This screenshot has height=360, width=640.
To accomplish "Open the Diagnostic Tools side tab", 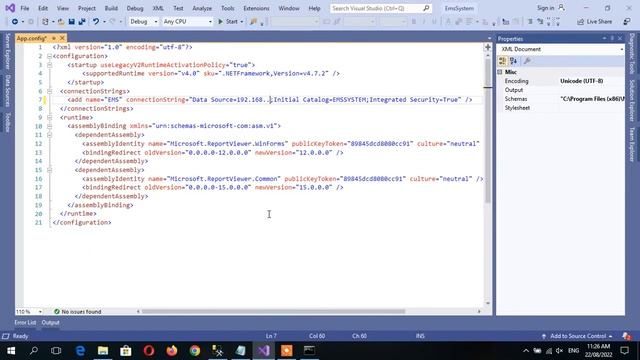I will click(632, 53).
